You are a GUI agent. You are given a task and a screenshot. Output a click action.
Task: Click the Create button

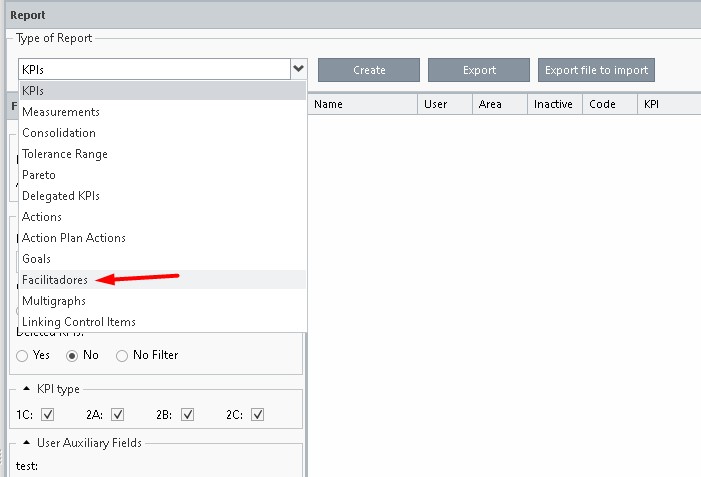[369, 70]
